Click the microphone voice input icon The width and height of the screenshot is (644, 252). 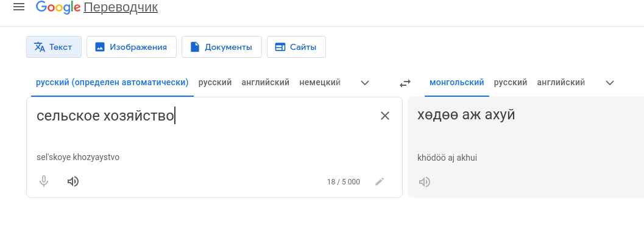44,181
